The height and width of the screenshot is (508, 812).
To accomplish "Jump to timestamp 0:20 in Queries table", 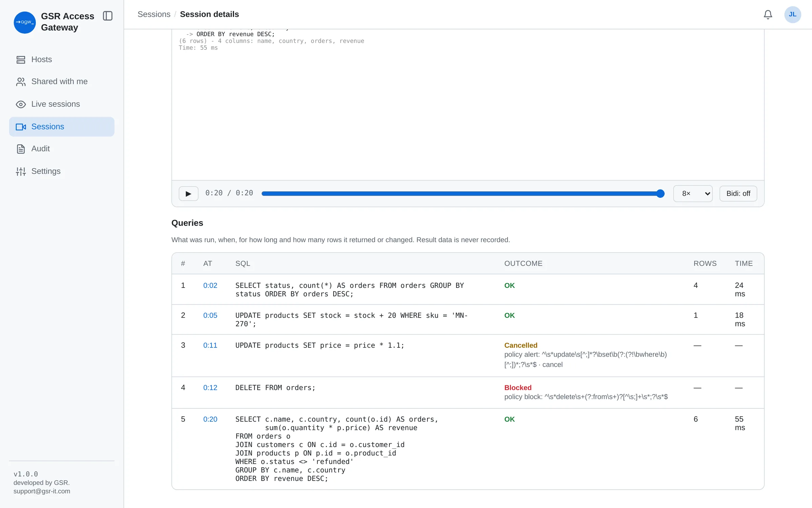I will click(210, 419).
